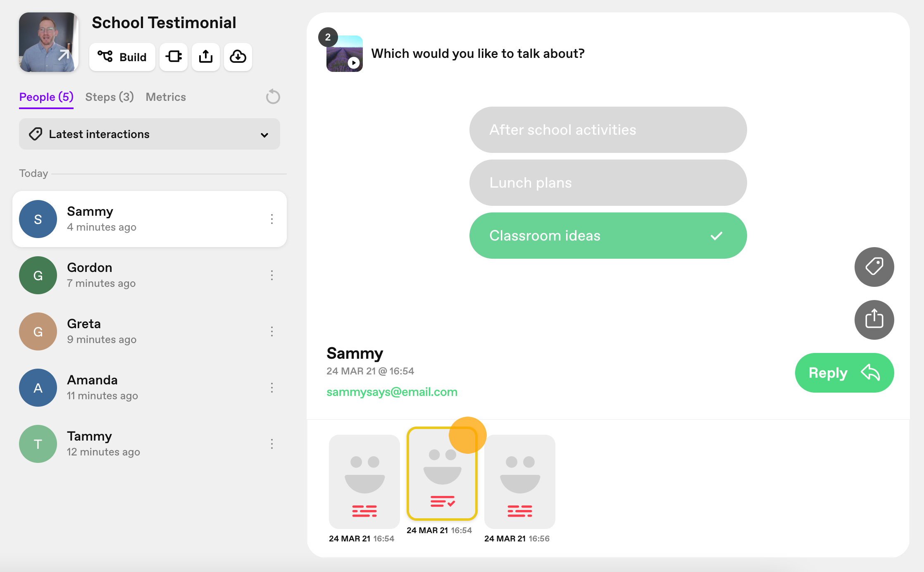Open the three-dot menu for Tammy

coord(272,444)
